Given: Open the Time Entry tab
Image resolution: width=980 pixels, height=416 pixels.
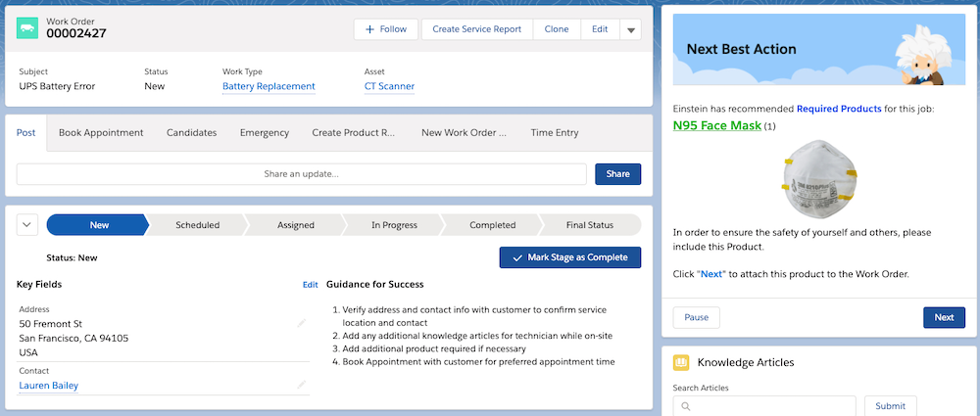Looking at the screenshot, I should click(555, 133).
